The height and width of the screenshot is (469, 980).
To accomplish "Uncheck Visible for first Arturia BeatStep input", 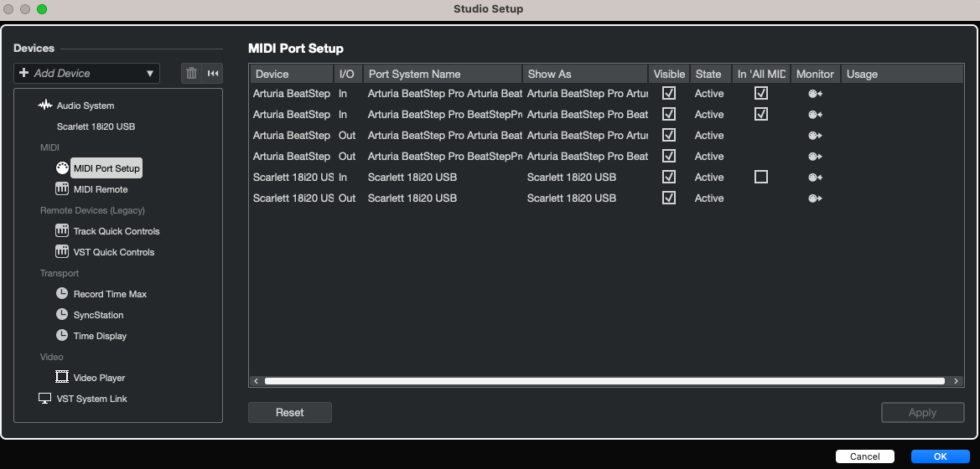I will (669, 93).
